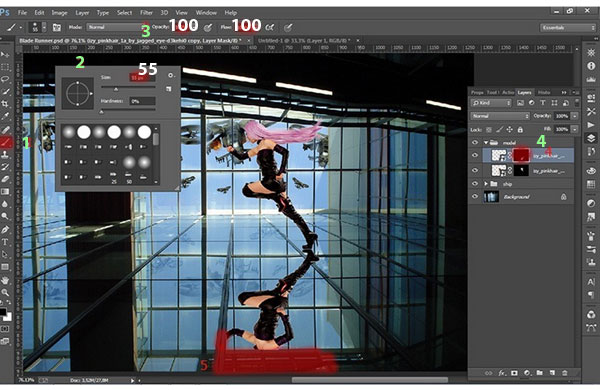Collapse the model group

[486, 142]
